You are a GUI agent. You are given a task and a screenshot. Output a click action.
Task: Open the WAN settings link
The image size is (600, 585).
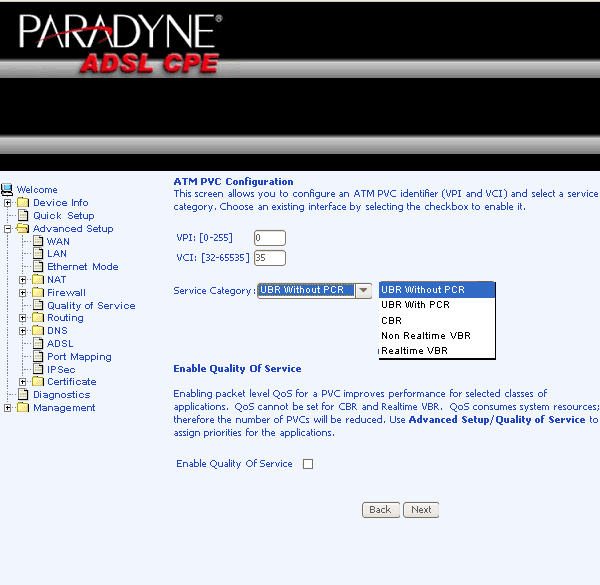click(58, 241)
